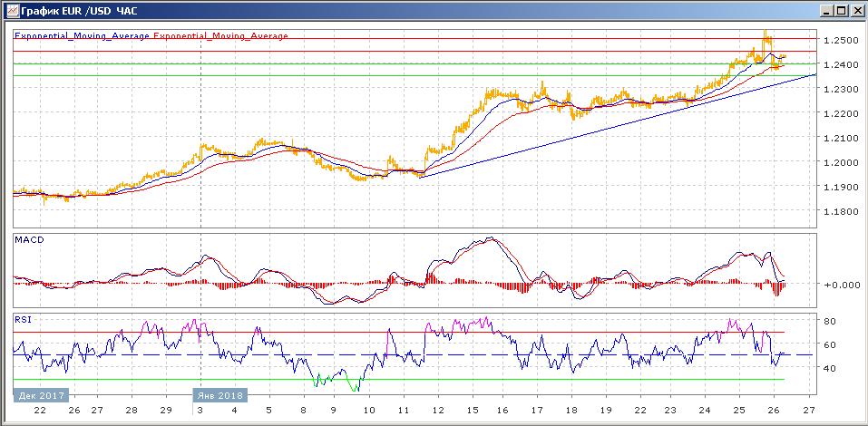Viewport: 868px width, 426px height.
Task: Click the RSI 60 level label
Action: click(829, 344)
